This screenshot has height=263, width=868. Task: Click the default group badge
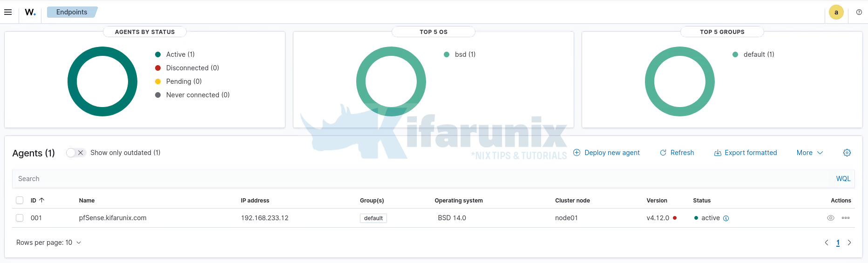pos(373,218)
